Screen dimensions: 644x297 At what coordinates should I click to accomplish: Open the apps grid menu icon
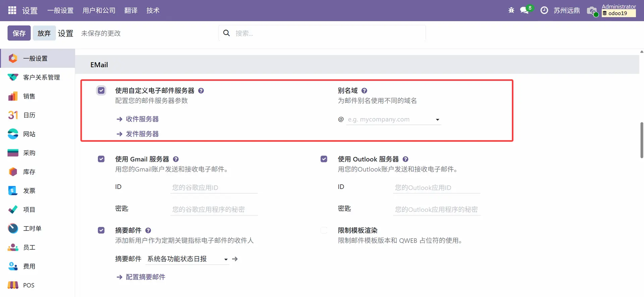(12, 10)
